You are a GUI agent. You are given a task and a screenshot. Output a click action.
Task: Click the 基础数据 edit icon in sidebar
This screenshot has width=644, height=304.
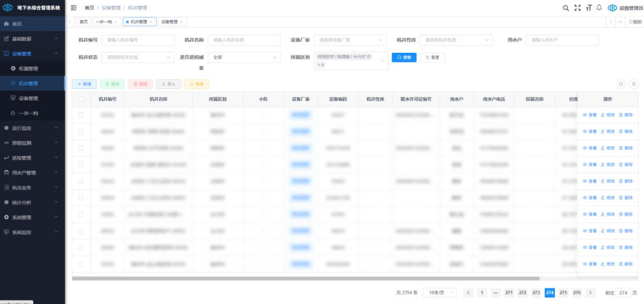(7, 39)
